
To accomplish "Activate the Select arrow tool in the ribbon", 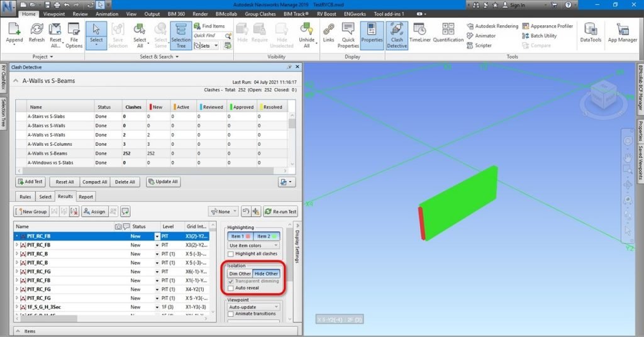I will tap(96, 33).
